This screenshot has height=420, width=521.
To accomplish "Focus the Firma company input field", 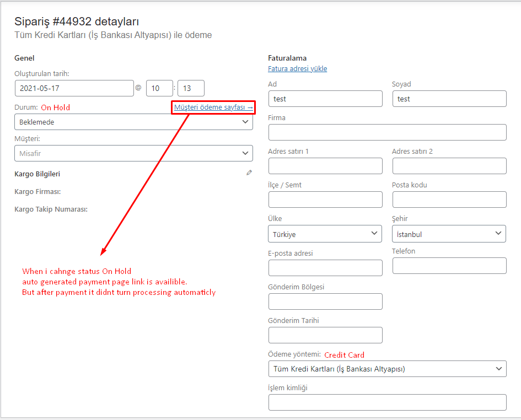I will tap(388, 132).
